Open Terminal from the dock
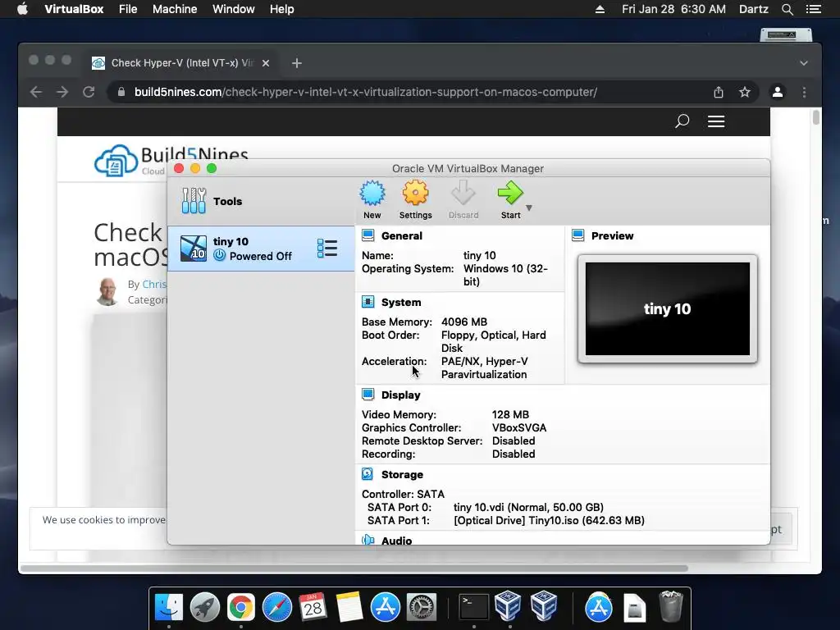Image resolution: width=840 pixels, height=630 pixels. (474, 607)
